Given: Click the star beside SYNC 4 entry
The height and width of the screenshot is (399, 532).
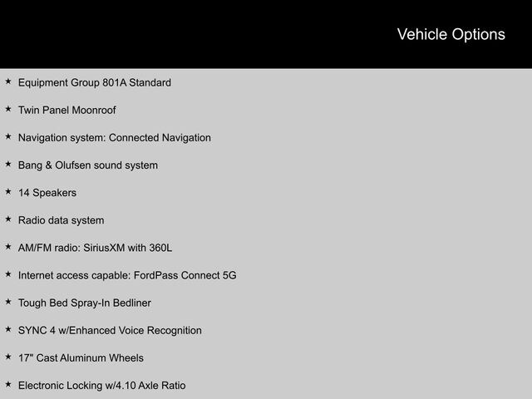Looking at the screenshot, I should pyautogui.click(x=8, y=329).
